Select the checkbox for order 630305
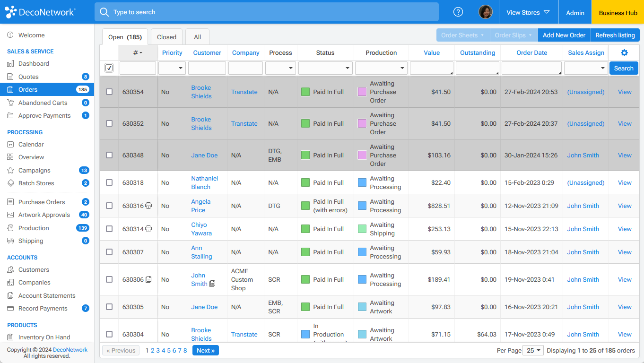Screen dimensions: 644x363 [109, 307]
